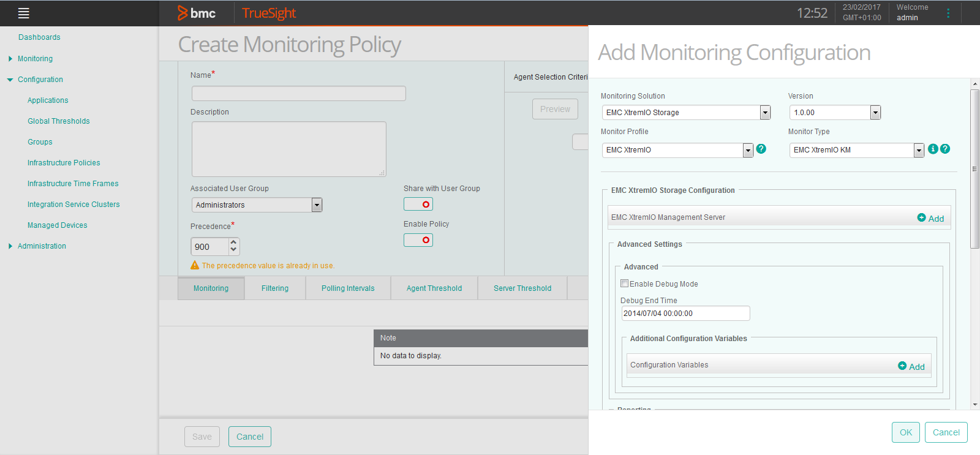The width and height of the screenshot is (980, 455).
Task: Click the Agent Selection Criteria heading
Action: (x=551, y=77)
